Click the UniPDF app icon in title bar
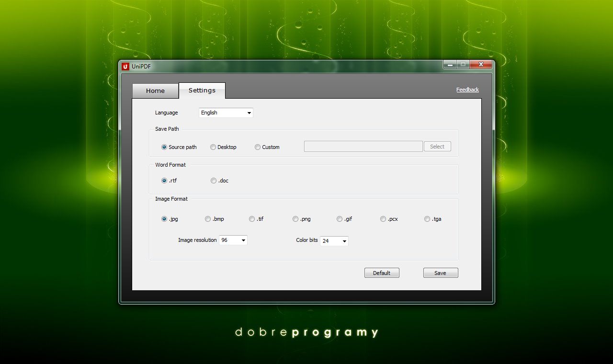 click(x=125, y=67)
